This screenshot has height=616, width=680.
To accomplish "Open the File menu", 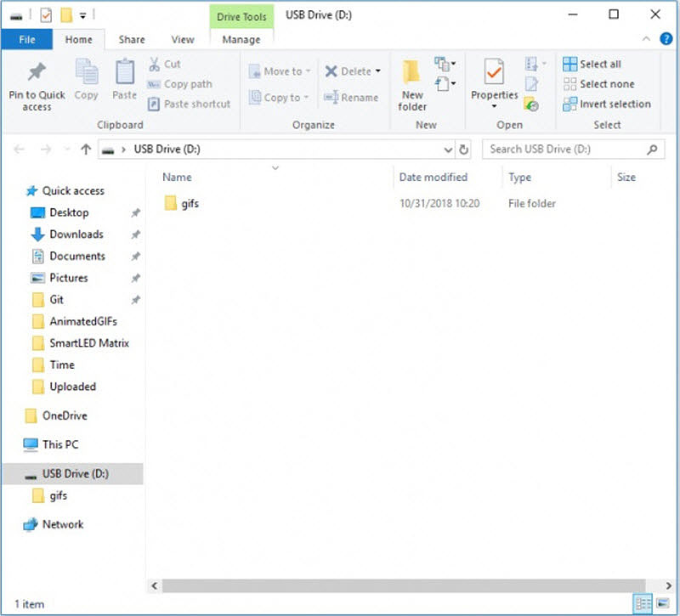I will click(x=27, y=39).
